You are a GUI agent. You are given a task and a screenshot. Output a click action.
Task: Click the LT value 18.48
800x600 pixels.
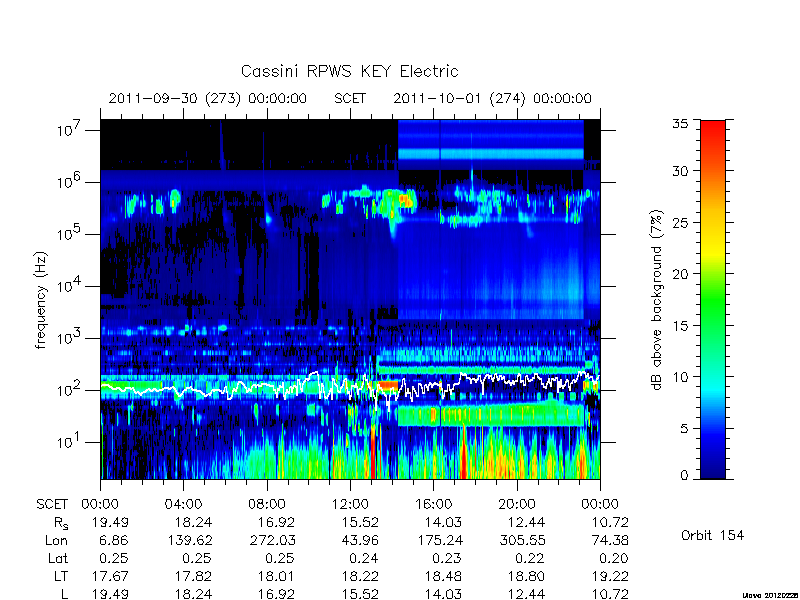click(443, 576)
